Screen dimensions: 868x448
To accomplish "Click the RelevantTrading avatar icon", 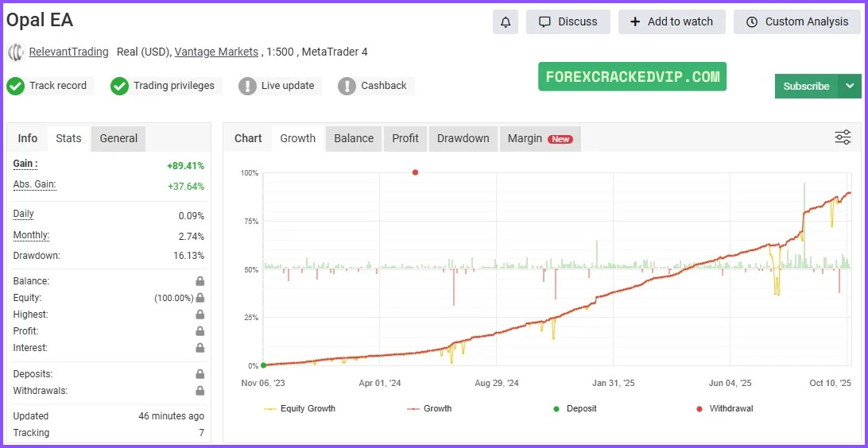I will point(16,52).
